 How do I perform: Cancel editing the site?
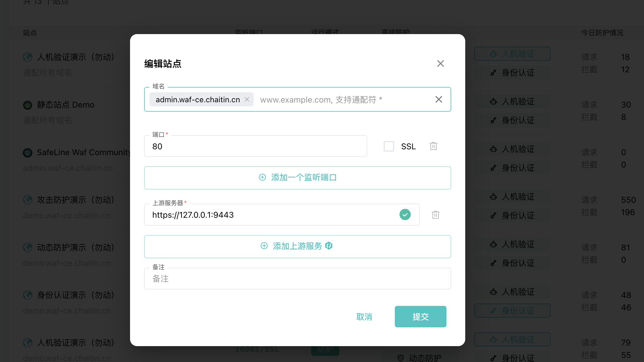pyautogui.click(x=364, y=316)
